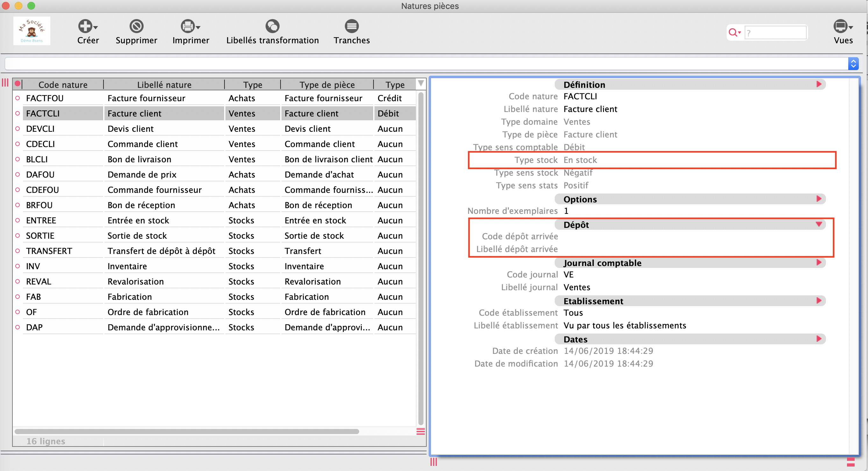Click the search magnifier icon
868x471 pixels.
[x=733, y=32]
